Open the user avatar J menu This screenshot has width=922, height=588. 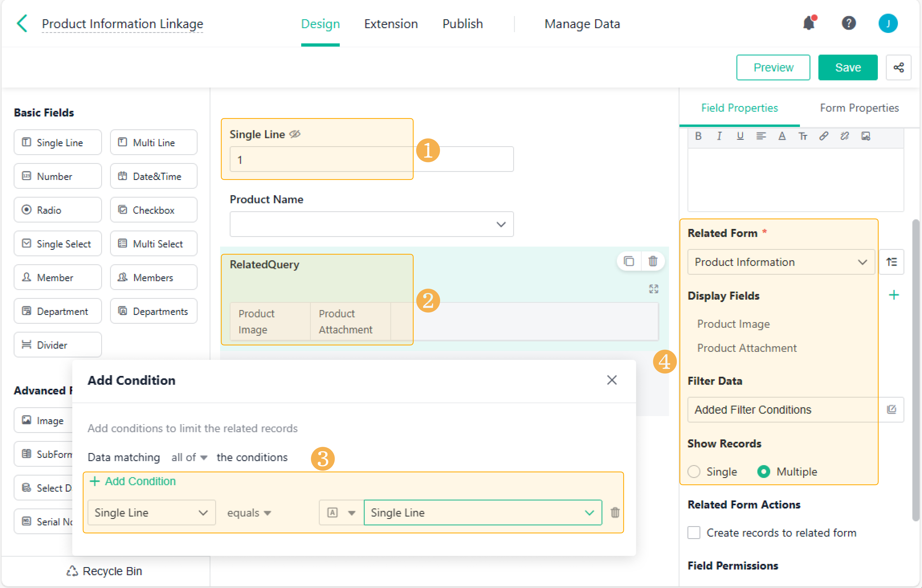[x=888, y=23]
